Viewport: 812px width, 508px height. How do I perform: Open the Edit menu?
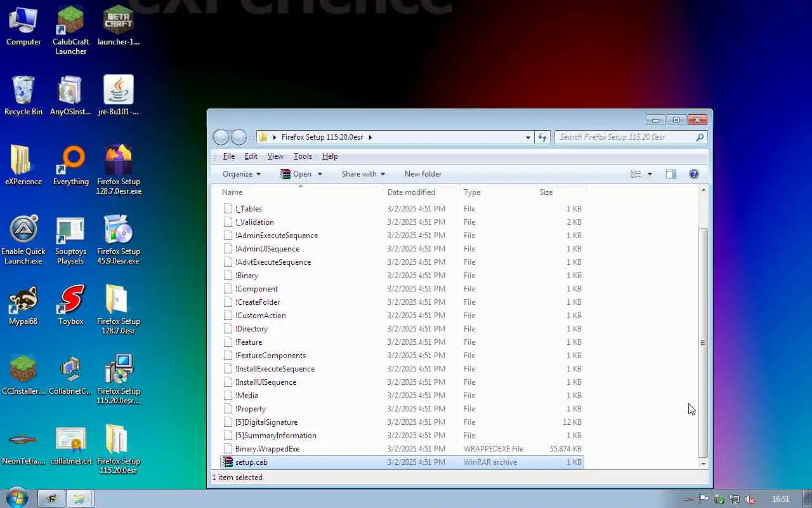click(x=251, y=156)
